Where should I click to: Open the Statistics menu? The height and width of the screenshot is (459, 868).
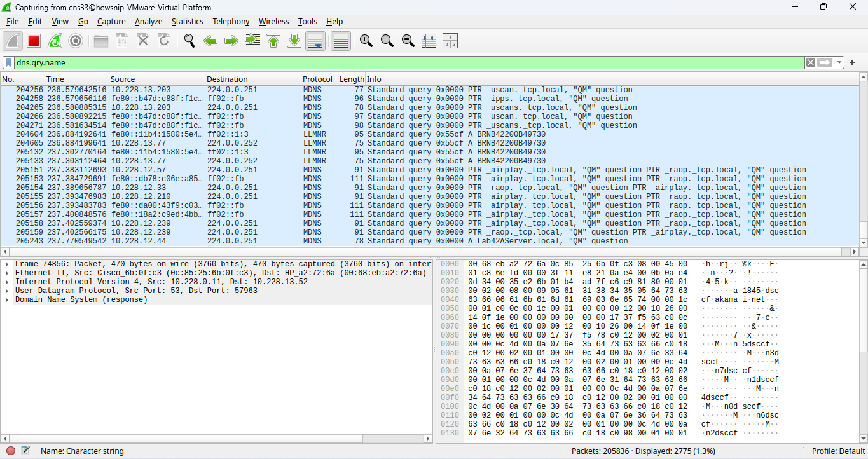[188, 21]
